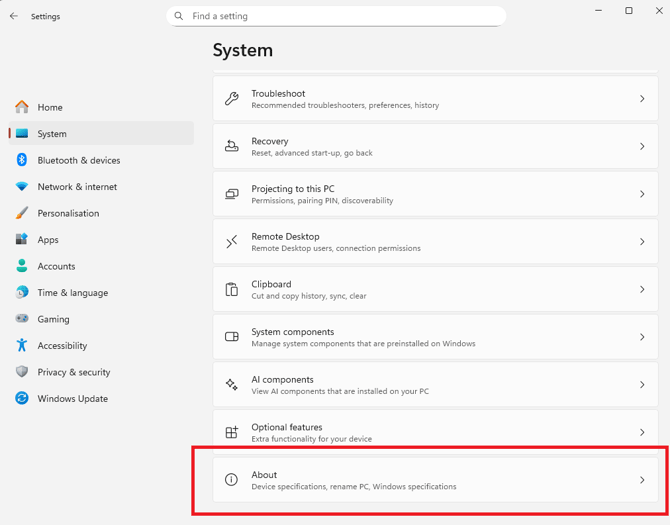The height and width of the screenshot is (525, 670).
Task: Open Clipboard chevron arrow
Action: pos(642,289)
